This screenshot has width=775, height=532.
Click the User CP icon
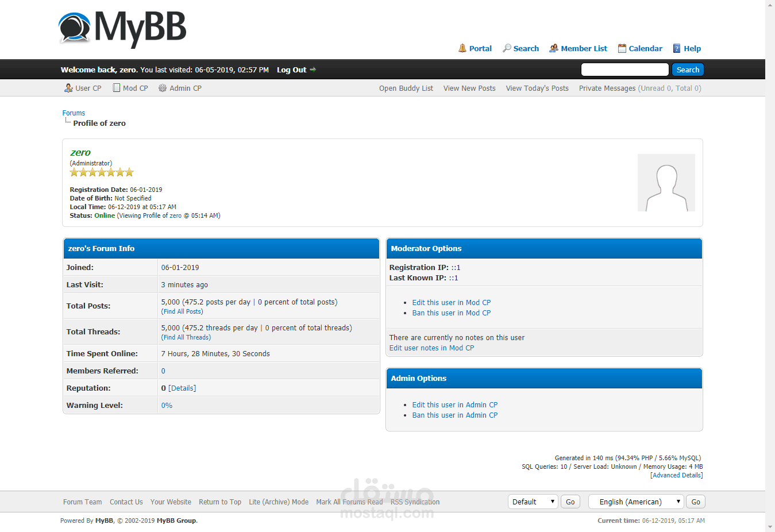(x=68, y=88)
